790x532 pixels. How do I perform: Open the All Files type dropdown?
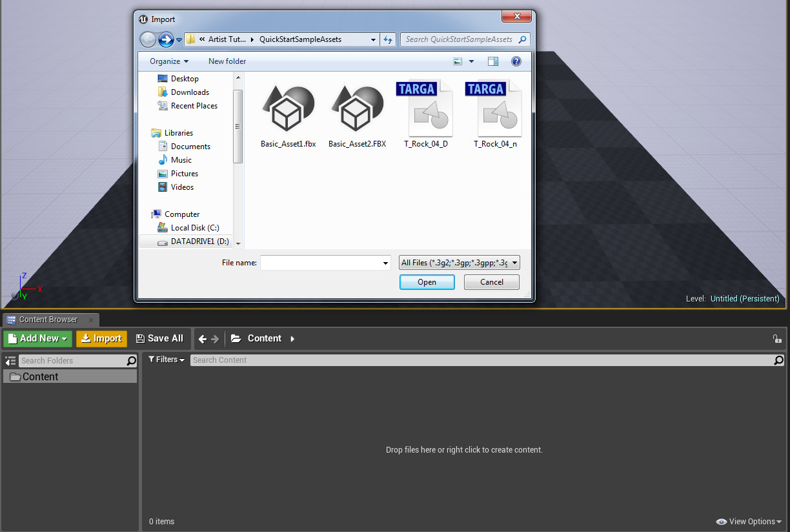pos(460,263)
